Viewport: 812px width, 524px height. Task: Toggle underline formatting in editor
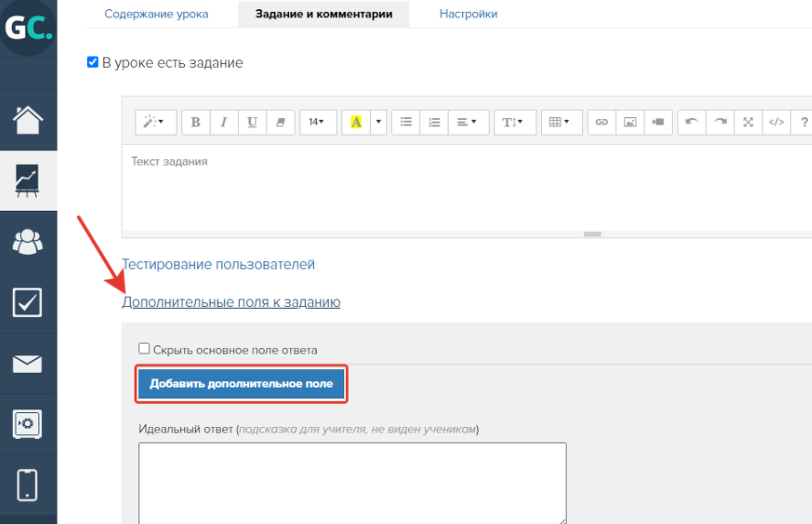pyautogui.click(x=252, y=123)
